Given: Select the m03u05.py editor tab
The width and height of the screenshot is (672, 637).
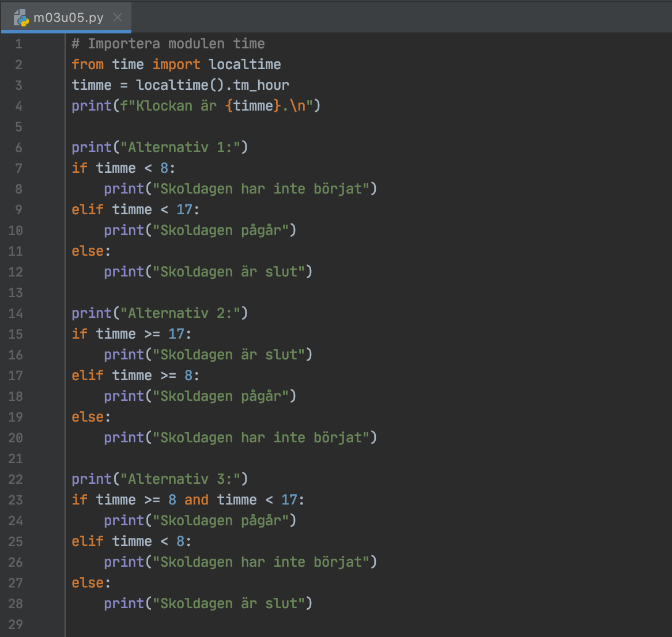Looking at the screenshot, I should (68, 17).
